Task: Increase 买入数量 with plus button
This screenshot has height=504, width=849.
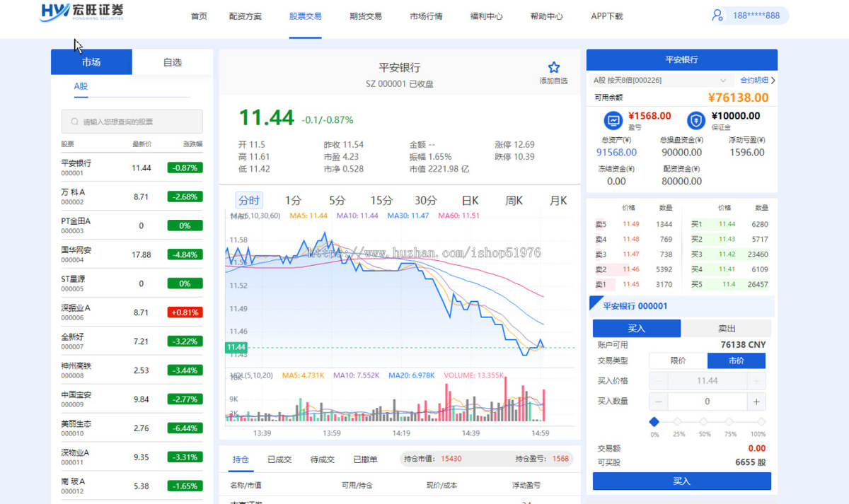Action: pos(756,402)
